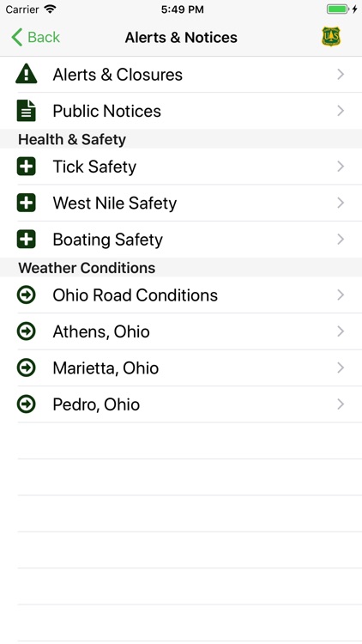Tap arrow circle icon beside Marietta, Ohio
Screen dimensions: 362x644
click(x=27, y=368)
